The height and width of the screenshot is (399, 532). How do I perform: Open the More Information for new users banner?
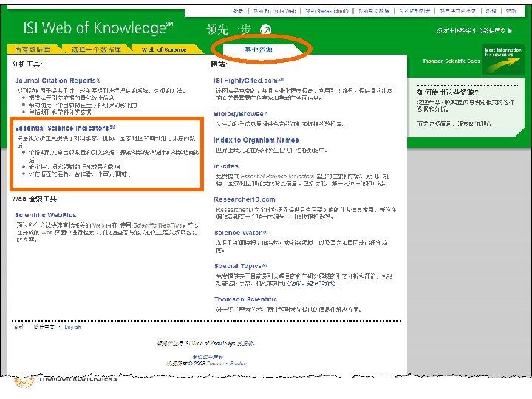[503, 59]
